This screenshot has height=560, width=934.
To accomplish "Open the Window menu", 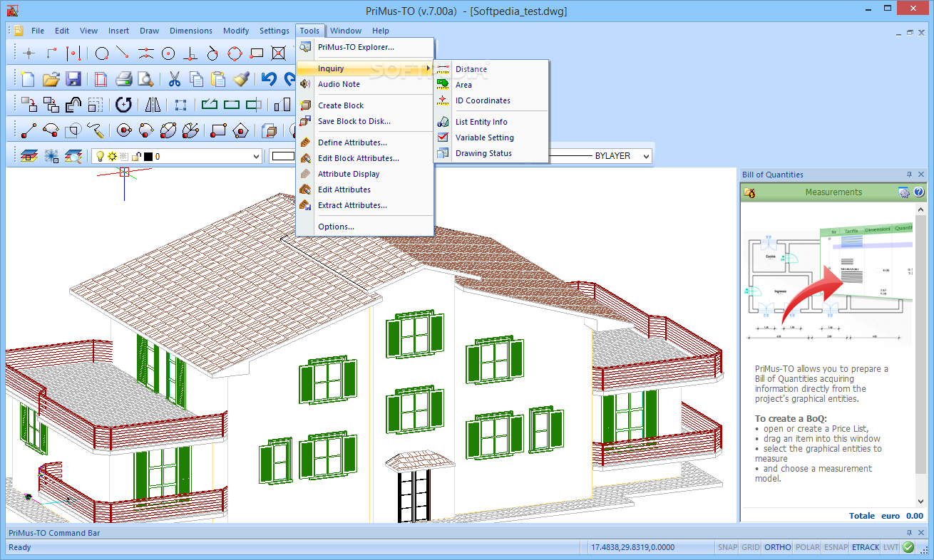I will point(346,31).
